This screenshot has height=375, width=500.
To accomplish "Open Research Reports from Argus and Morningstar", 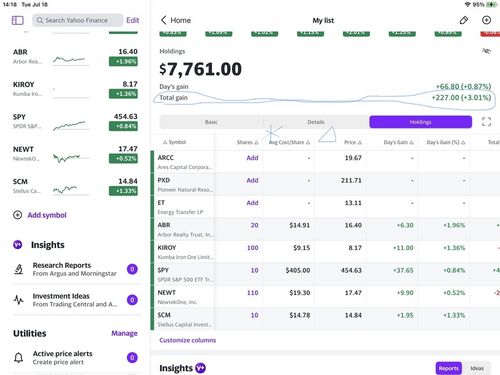I will click(75, 269).
